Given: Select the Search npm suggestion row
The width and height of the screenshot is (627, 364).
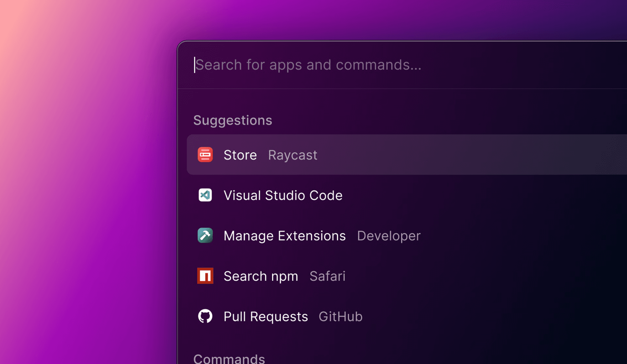Looking at the screenshot, I should (x=261, y=276).
